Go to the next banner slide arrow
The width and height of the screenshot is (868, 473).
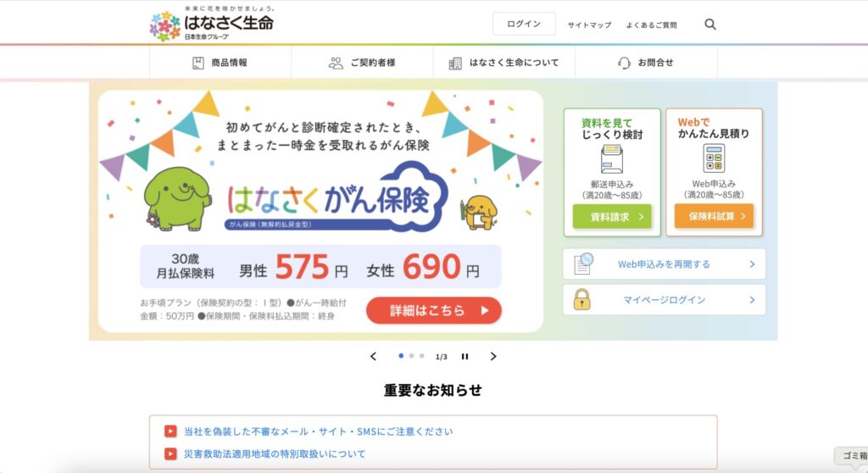tap(493, 357)
